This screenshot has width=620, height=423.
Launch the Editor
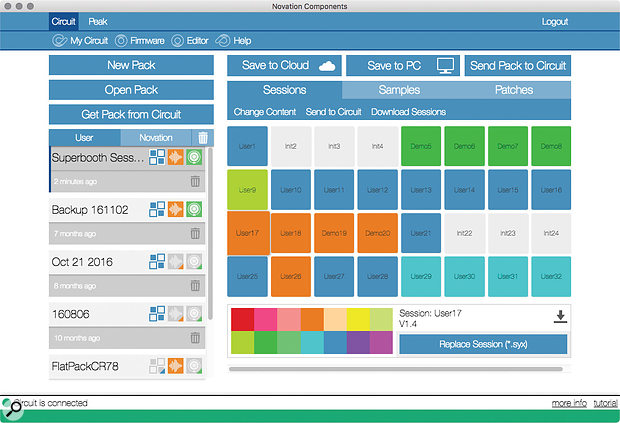coord(190,41)
